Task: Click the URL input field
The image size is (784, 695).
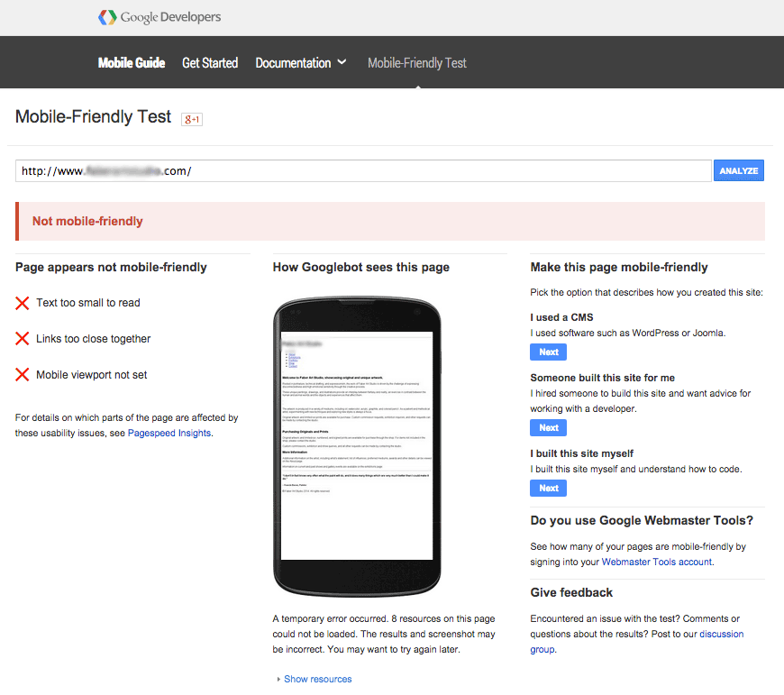Action: (x=363, y=171)
